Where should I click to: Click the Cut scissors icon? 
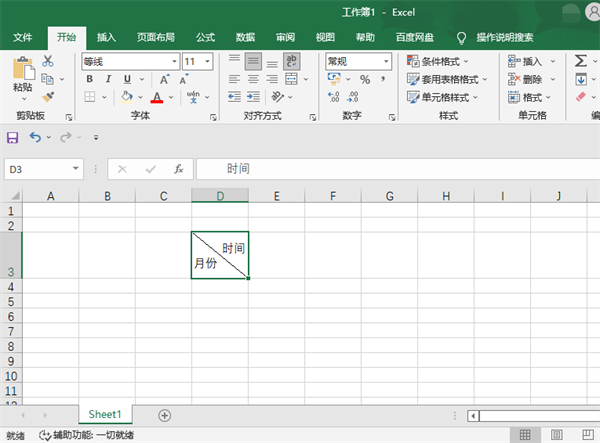(47, 61)
